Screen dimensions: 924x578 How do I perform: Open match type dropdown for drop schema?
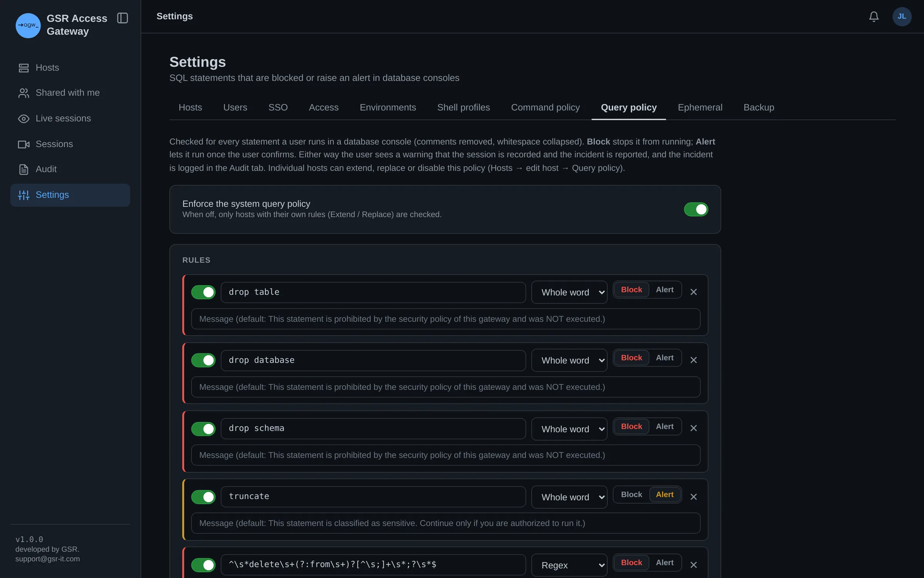(569, 429)
